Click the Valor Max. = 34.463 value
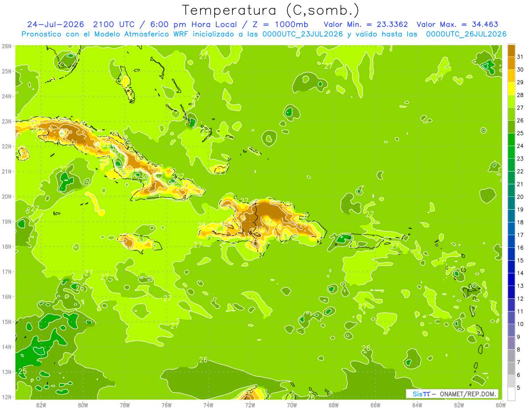This screenshot has width=532, height=411. click(x=458, y=24)
